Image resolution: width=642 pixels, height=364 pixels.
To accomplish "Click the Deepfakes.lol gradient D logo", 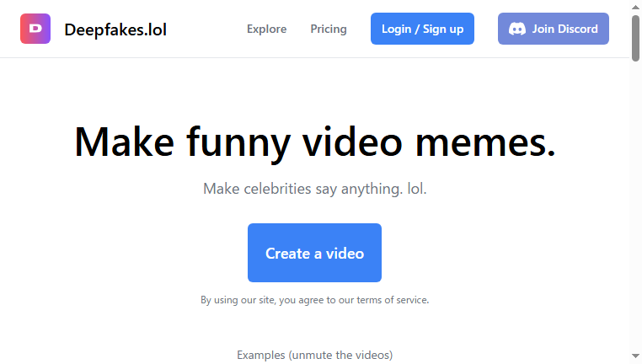I will [35, 29].
